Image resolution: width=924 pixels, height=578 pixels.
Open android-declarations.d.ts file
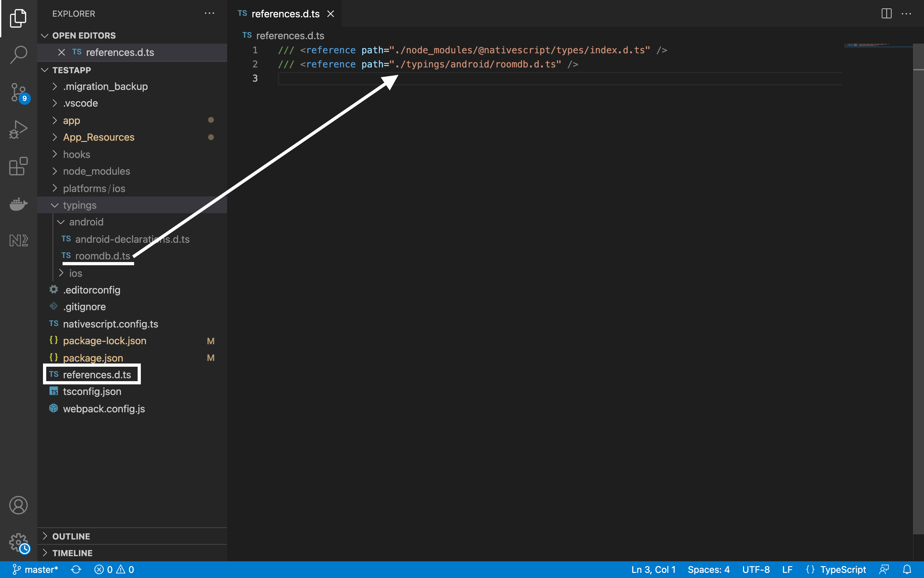pos(132,239)
